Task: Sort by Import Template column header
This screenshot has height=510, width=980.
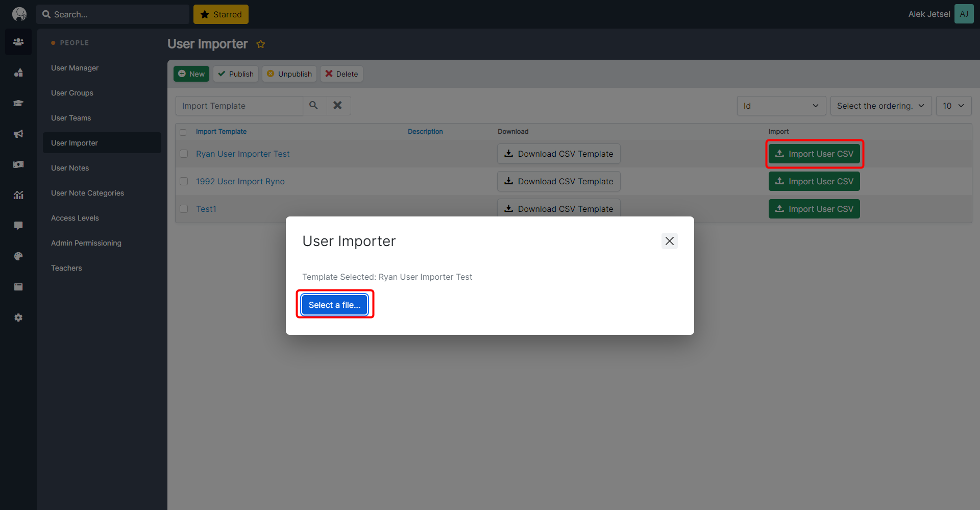Action: (221, 132)
